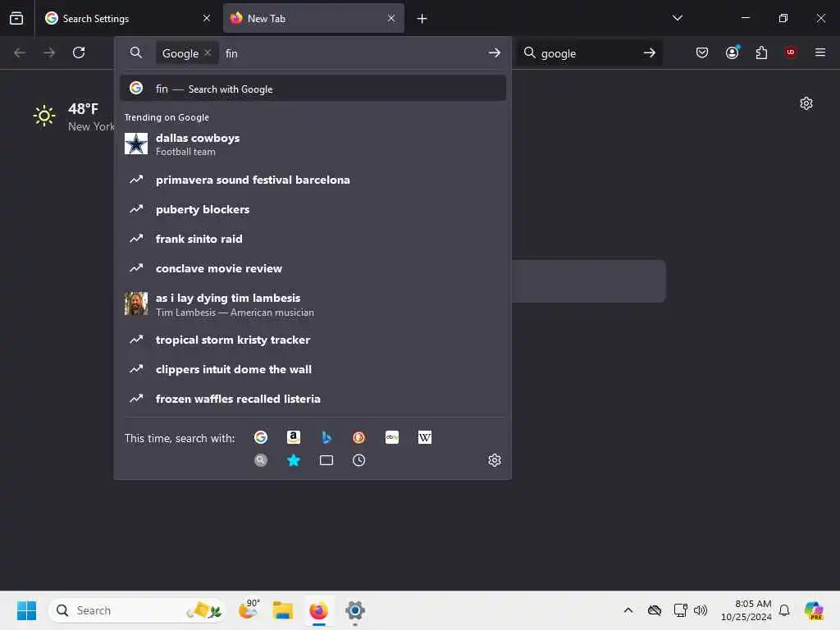
Task: Open the network display tray icon
Action: pyautogui.click(x=680, y=610)
